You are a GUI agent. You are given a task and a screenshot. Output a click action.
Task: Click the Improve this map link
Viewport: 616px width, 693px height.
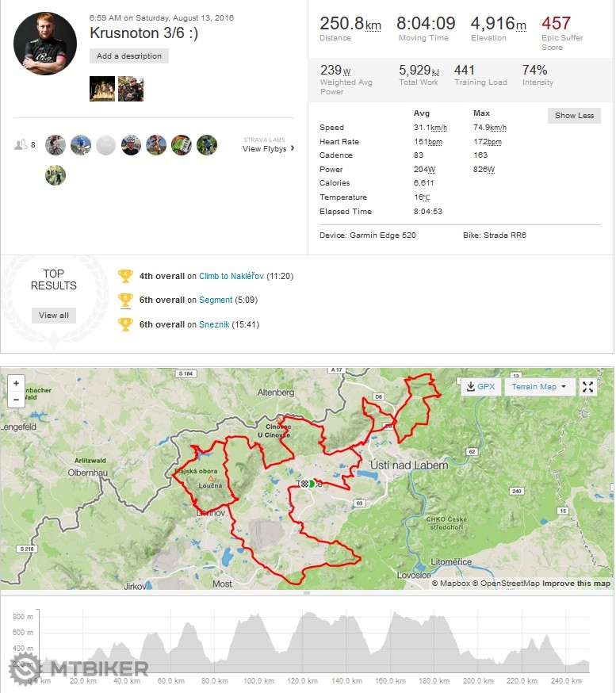pyautogui.click(x=576, y=584)
